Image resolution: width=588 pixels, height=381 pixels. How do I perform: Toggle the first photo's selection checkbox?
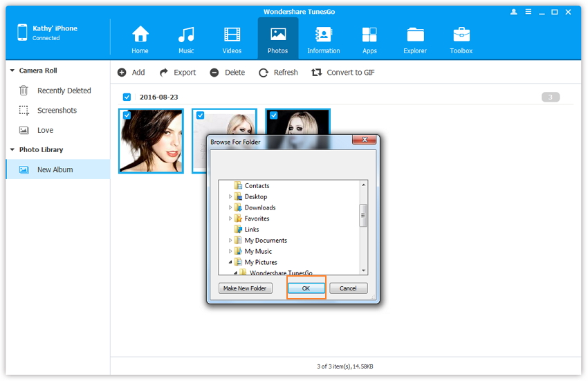pos(127,115)
